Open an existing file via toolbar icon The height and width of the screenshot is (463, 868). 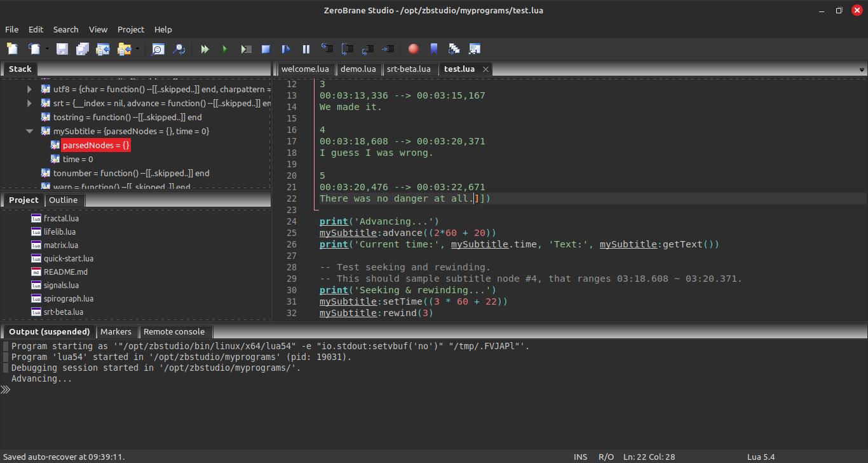33,48
